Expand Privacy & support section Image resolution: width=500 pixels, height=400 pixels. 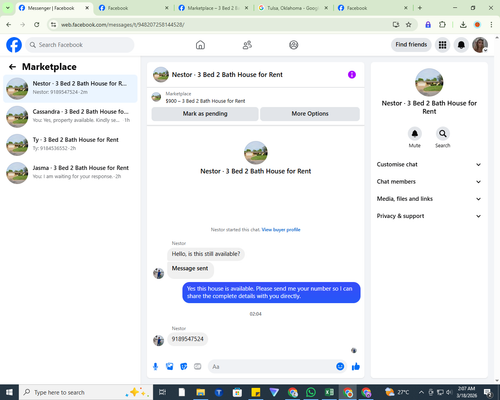click(x=429, y=216)
